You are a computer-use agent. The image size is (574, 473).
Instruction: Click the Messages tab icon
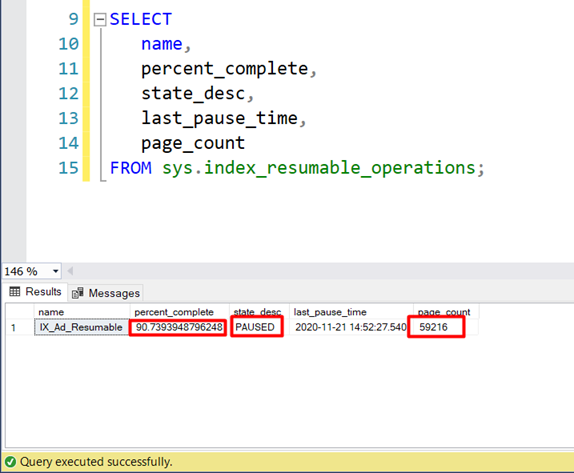(x=78, y=293)
